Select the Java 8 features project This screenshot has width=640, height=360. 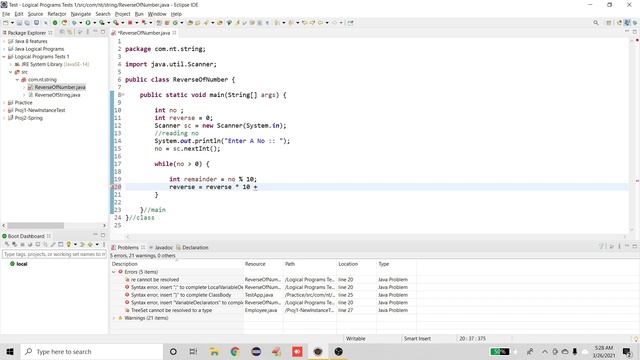(31, 41)
